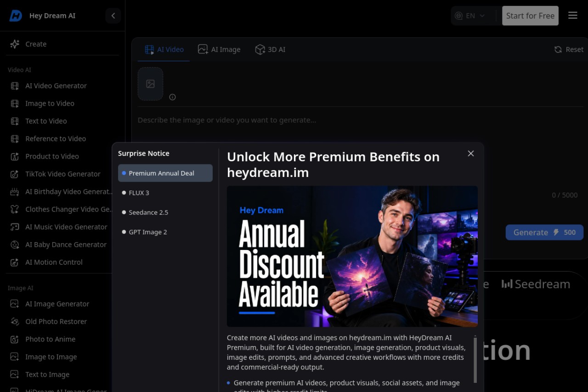Click the Annual Discount Available banner image
The image size is (588, 392).
[352, 256]
